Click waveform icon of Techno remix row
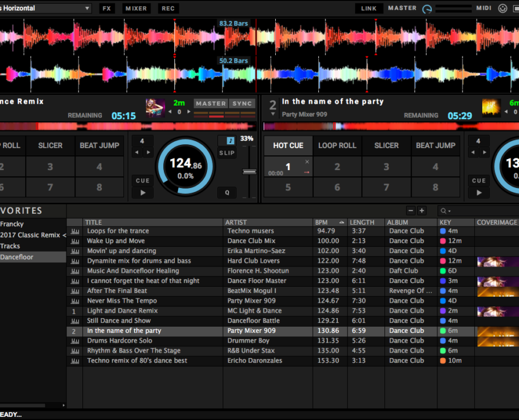This screenshot has width=519, height=420. click(x=75, y=361)
